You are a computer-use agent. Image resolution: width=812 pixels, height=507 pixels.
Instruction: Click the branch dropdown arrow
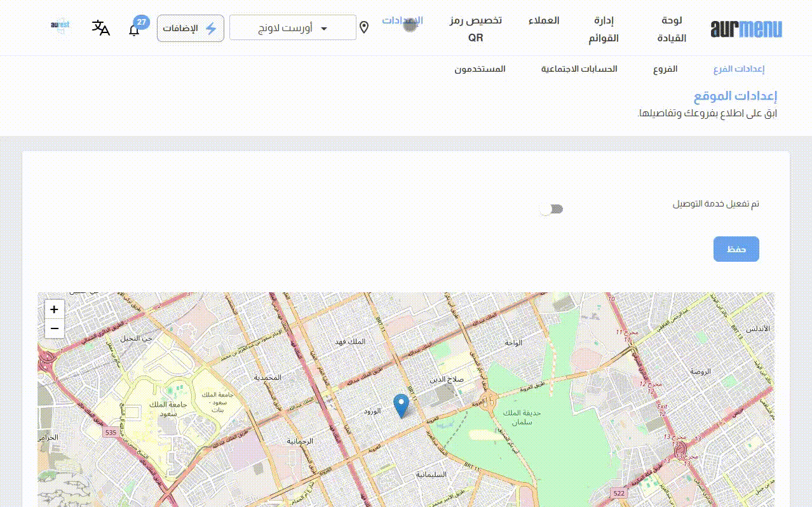[324, 29]
